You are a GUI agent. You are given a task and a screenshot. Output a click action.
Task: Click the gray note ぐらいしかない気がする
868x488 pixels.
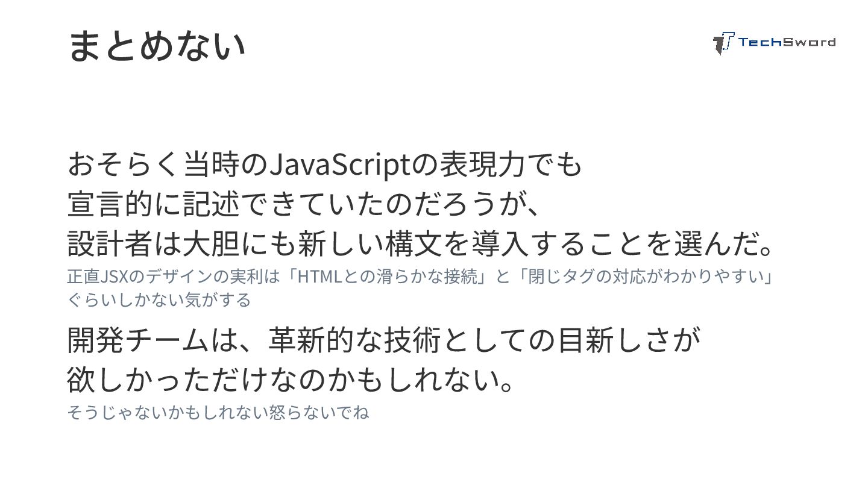point(159,299)
